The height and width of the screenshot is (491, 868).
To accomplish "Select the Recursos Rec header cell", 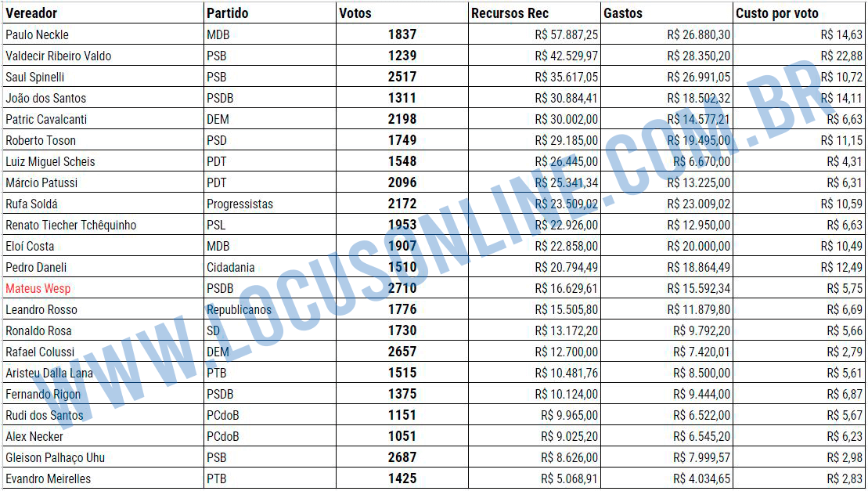I will (x=535, y=13).
